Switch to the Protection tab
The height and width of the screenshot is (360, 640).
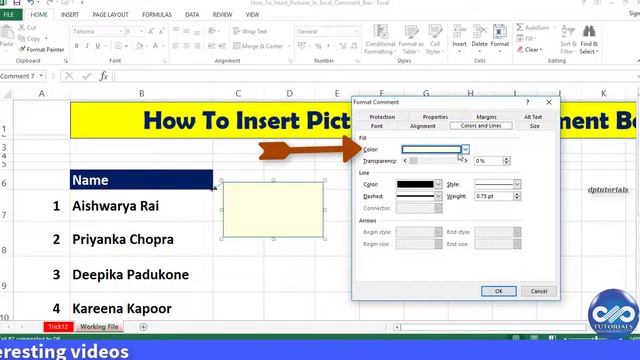pos(382,117)
